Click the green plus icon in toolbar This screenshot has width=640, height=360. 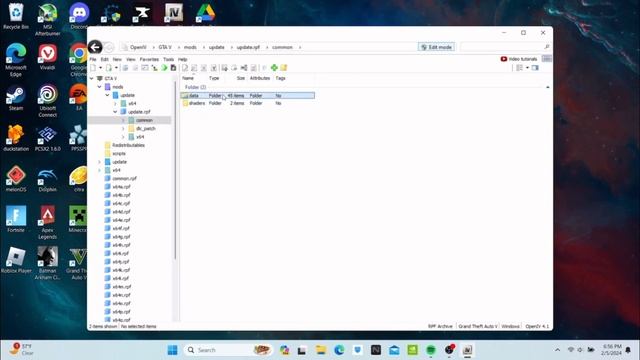(x=274, y=68)
